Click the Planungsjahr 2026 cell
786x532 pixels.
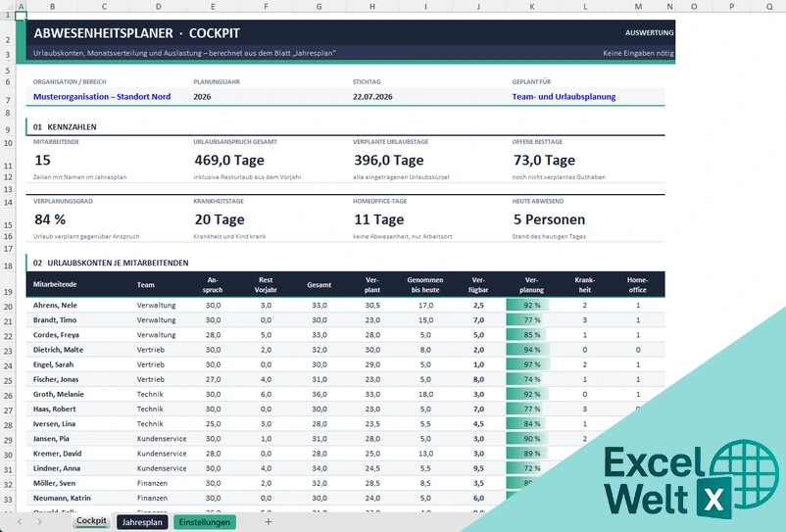[202, 97]
